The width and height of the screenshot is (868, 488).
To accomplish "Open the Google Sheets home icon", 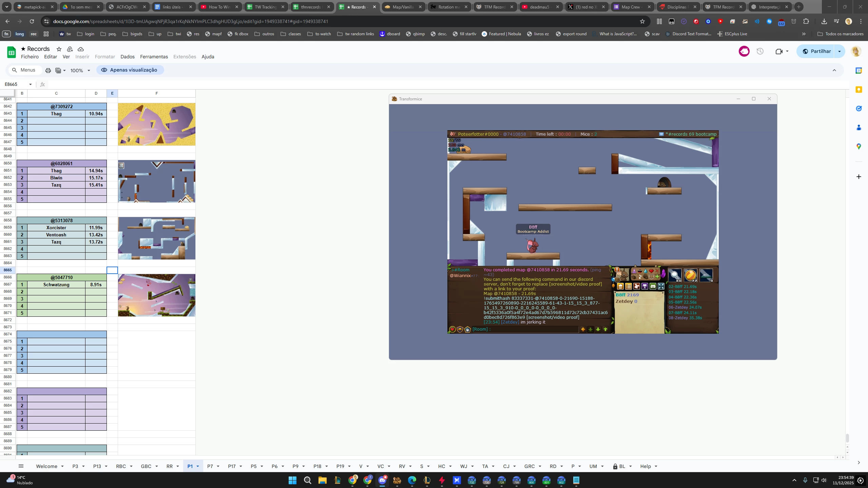I will 12,52.
